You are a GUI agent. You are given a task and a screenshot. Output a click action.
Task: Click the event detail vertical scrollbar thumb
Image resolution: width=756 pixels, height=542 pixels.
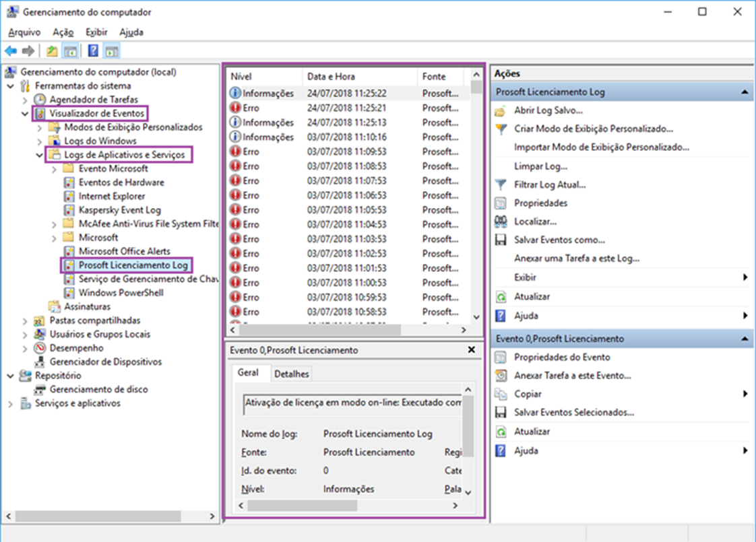pos(468,426)
